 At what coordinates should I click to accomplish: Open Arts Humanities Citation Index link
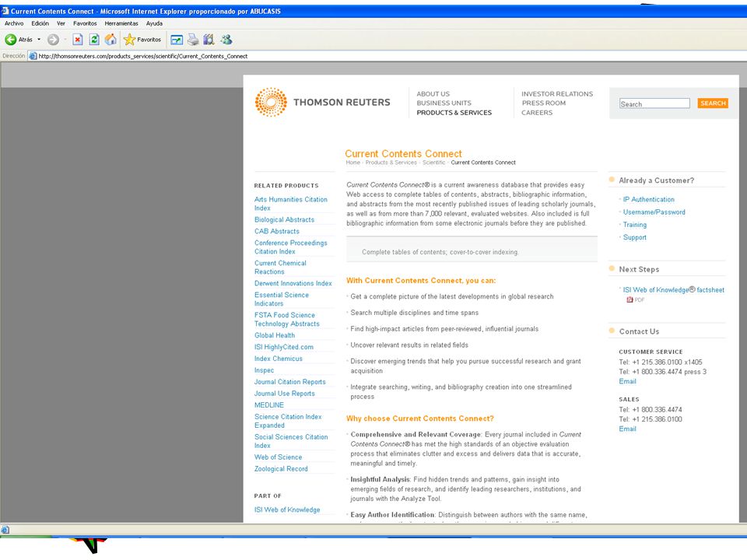click(290, 204)
